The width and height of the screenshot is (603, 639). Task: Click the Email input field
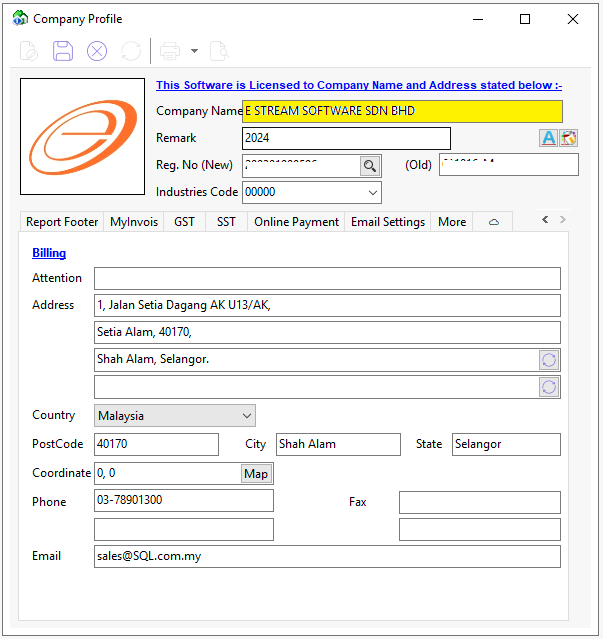(327, 556)
